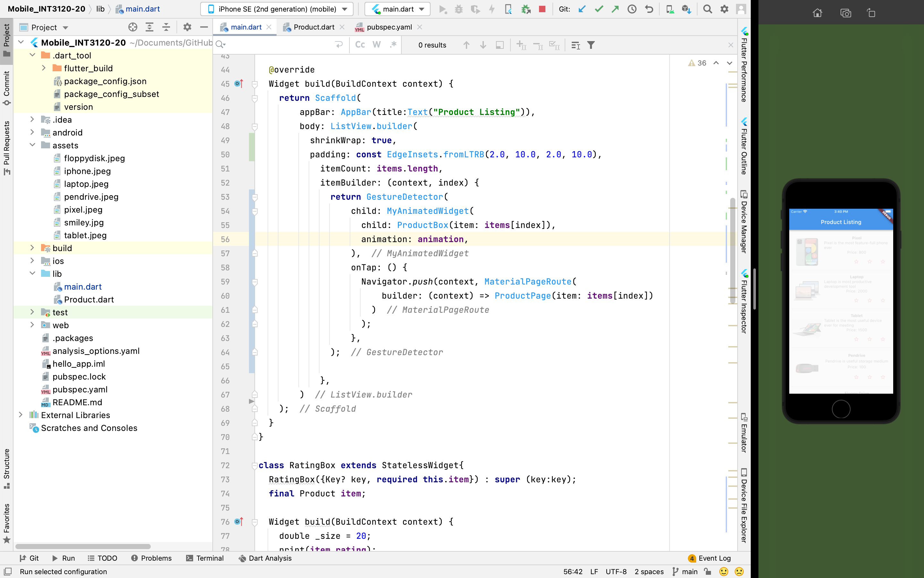Click the editor vertical scrollbar thumb
Image resolution: width=924 pixels, height=578 pixels.
[732, 250]
